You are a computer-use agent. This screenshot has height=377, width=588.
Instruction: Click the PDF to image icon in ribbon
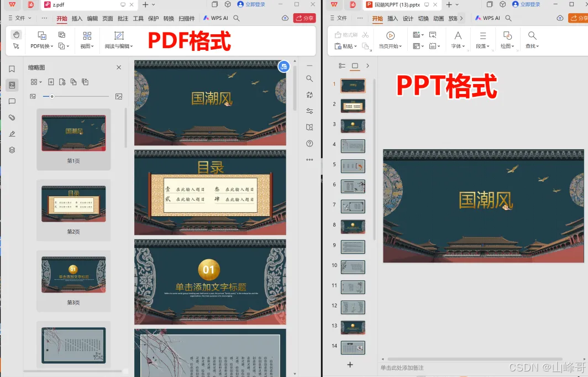pos(62,35)
